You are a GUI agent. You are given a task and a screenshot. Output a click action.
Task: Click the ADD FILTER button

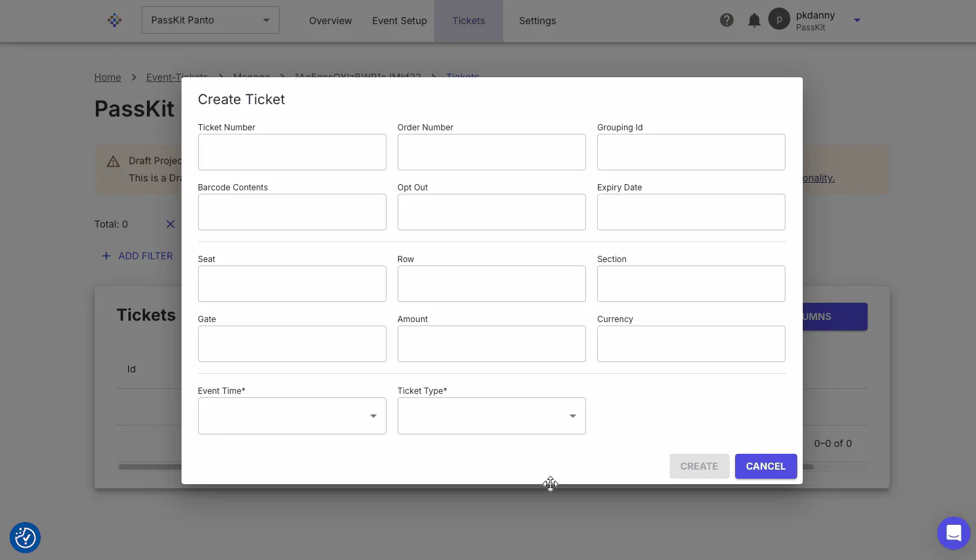[137, 256]
